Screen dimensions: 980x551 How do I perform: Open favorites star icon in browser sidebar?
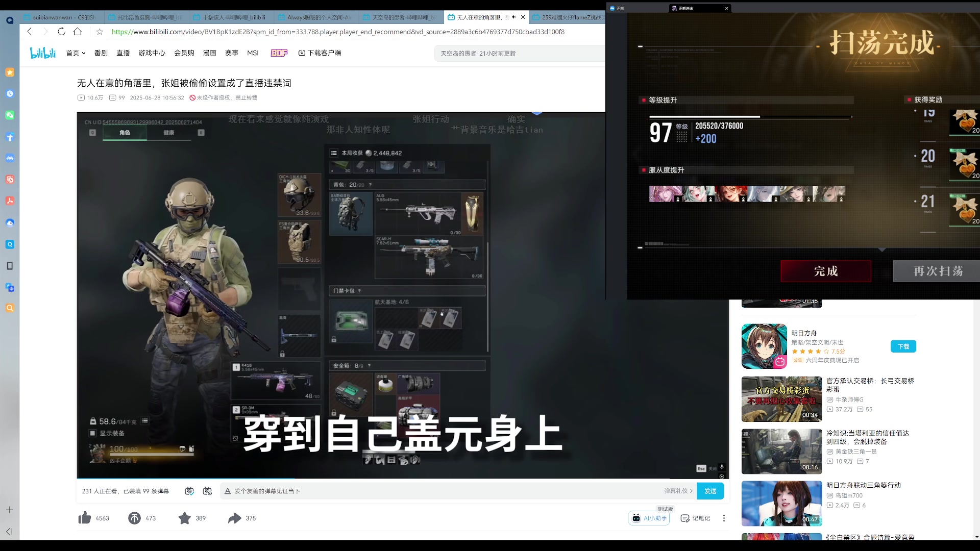point(10,72)
